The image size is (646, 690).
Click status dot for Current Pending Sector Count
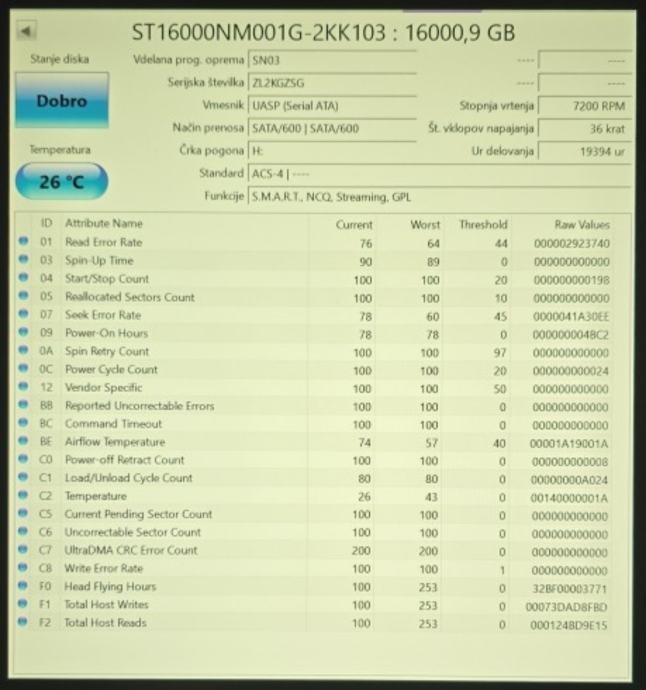pyautogui.click(x=23, y=515)
